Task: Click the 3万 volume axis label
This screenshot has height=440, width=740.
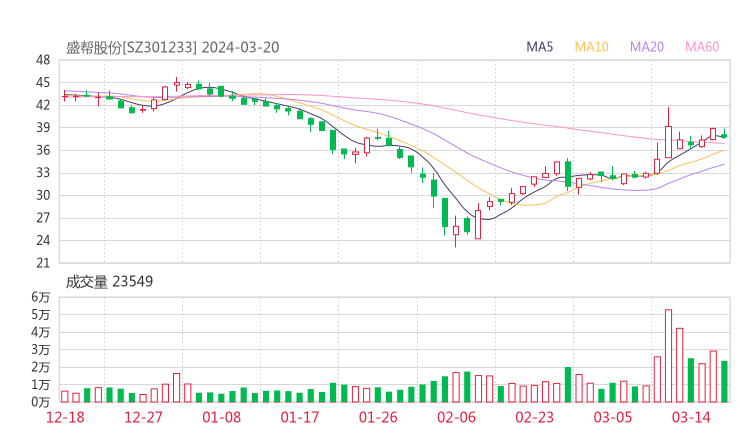Action: [41, 350]
